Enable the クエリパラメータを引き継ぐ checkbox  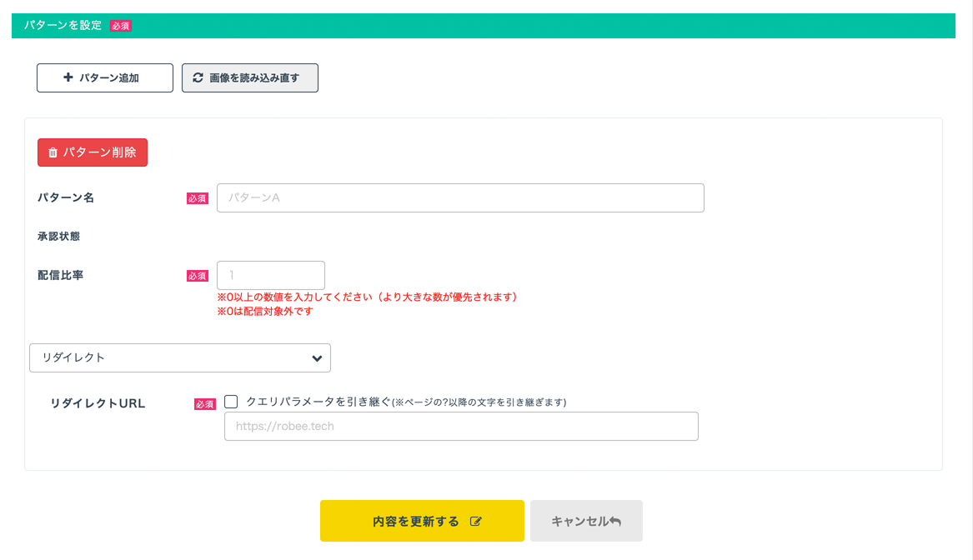point(231,402)
